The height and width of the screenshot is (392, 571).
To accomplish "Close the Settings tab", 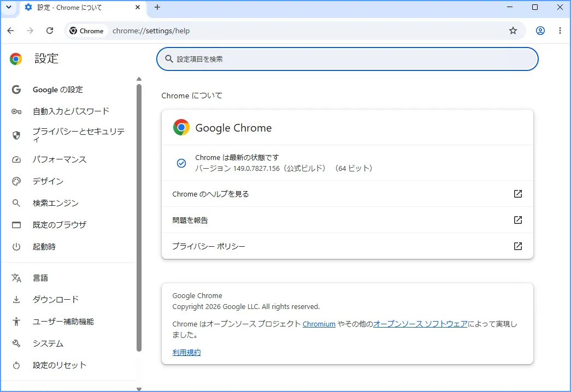I will pos(138,7).
